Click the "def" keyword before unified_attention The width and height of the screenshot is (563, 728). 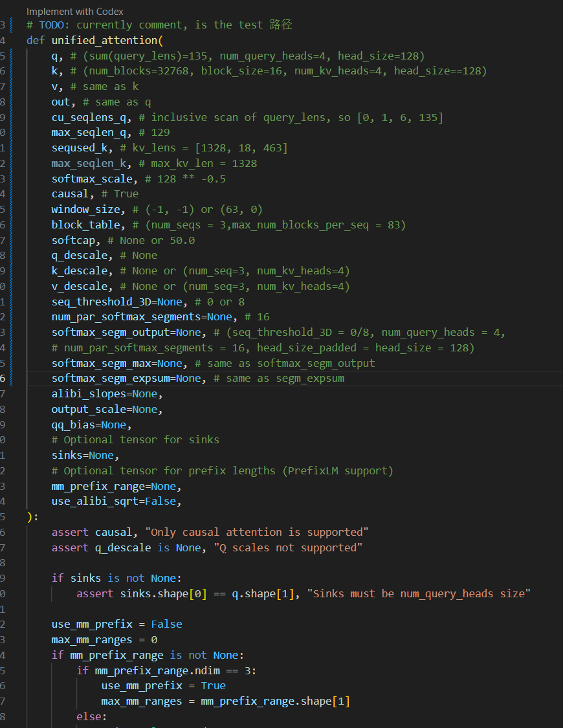[36, 40]
